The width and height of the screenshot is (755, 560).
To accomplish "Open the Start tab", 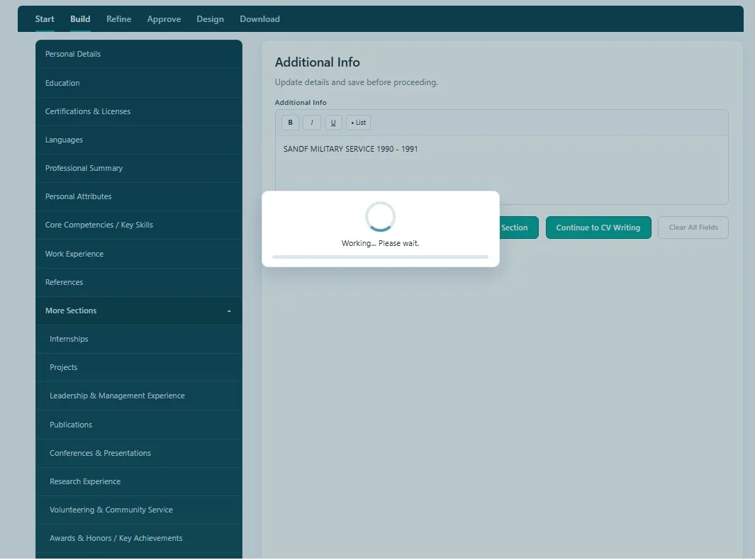I will pos(44,18).
